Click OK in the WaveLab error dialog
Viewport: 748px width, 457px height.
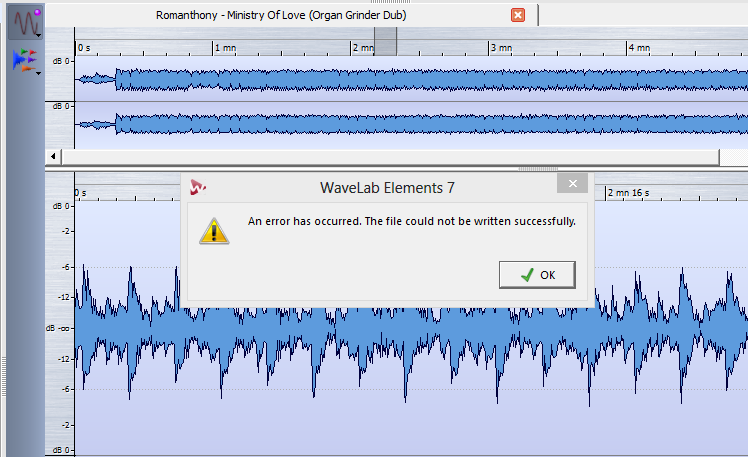click(537, 275)
